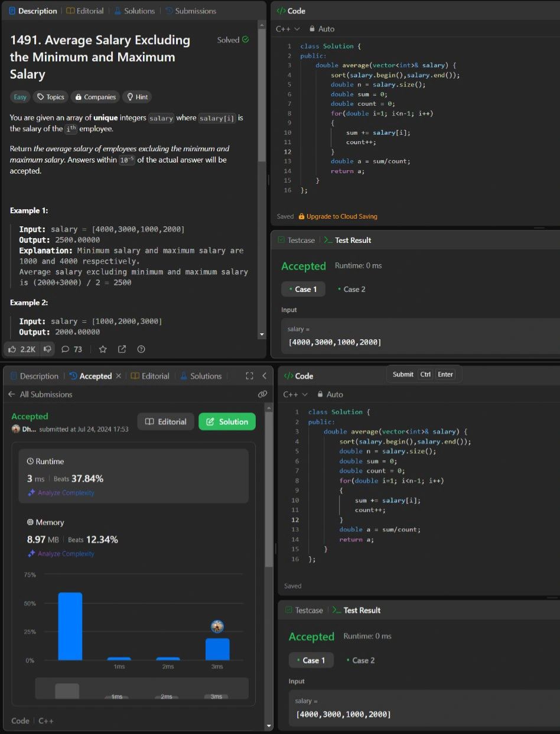Go back using the All Submissions arrow
Viewport: 560px width, 734px height.
click(x=12, y=394)
